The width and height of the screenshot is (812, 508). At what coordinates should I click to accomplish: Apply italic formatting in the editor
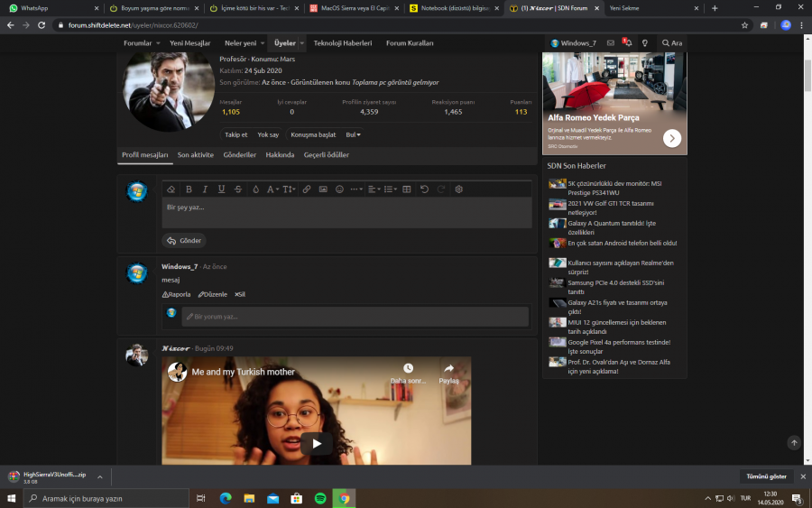click(205, 189)
